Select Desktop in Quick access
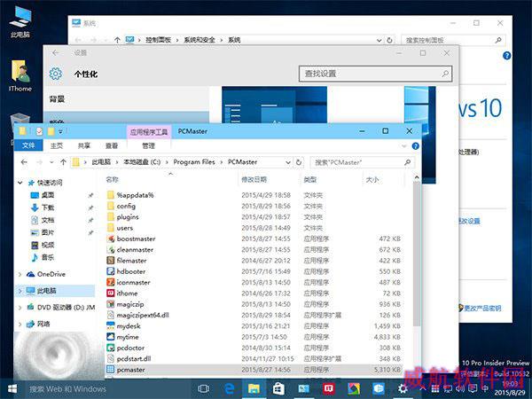This screenshot has height=399, width=532. coord(48,195)
